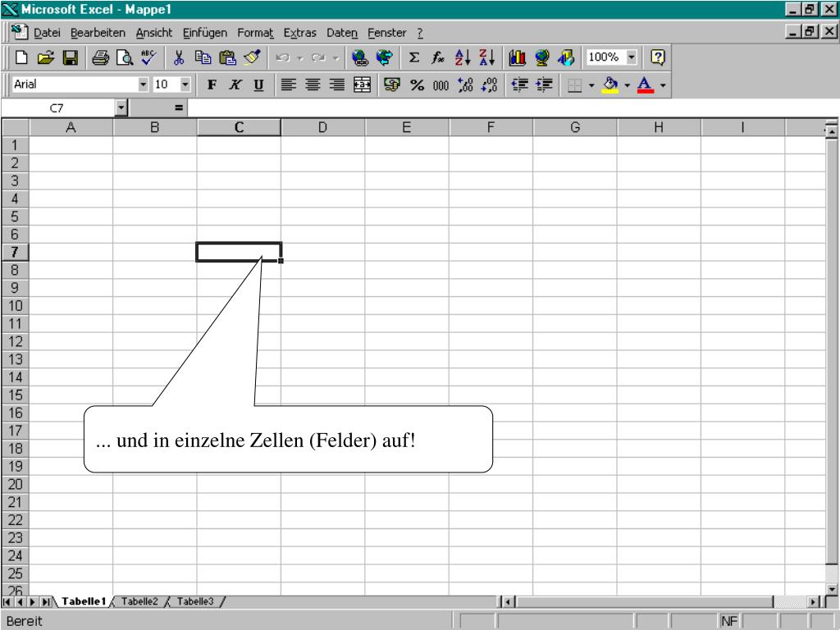Screen dimensions: 840x630
Task: Print the sheet using the printer icon
Action: click(x=100, y=57)
